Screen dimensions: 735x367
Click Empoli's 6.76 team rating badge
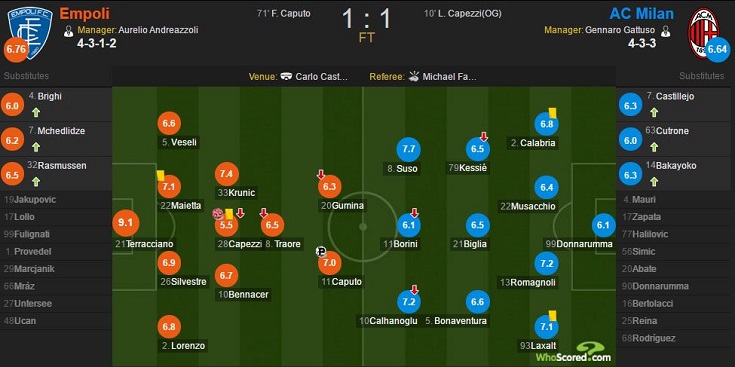[x=15, y=50]
